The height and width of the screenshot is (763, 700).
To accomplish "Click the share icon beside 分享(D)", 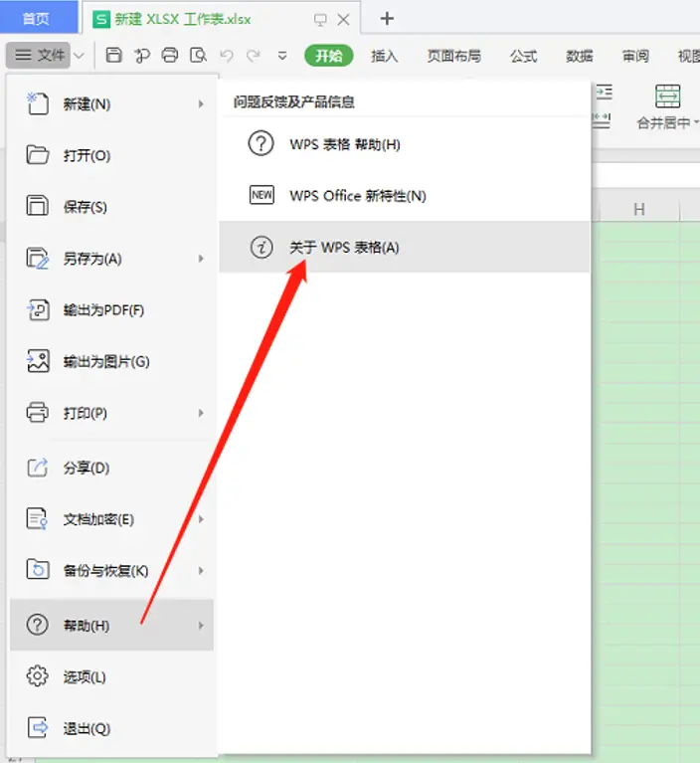I will (x=38, y=468).
